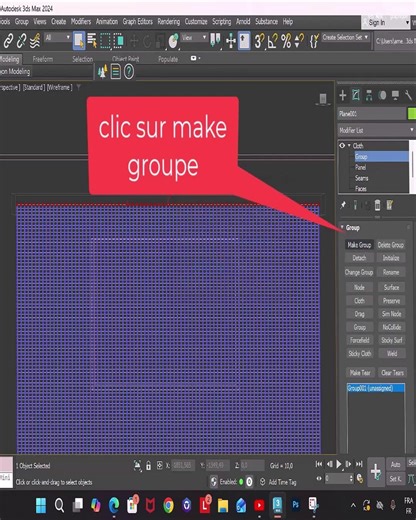Open Manage Selection Sets braces icon
The image size is (416, 520).
tap(314, 41)
